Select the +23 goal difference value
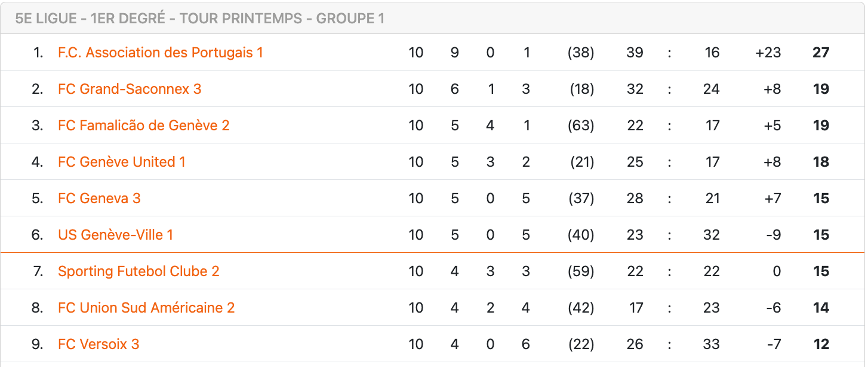868x367 pixels. pyautogui.click(x=768, y=53)
